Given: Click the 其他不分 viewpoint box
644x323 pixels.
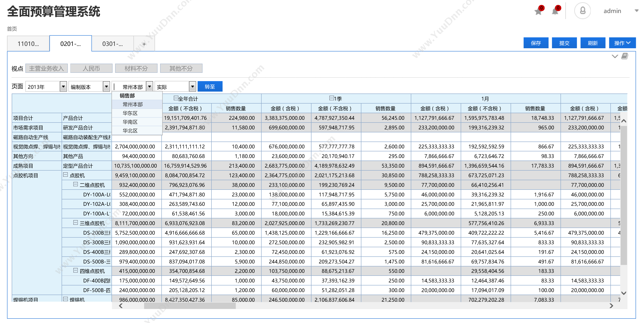Looking at the screenshot, I should coord(181,68).
